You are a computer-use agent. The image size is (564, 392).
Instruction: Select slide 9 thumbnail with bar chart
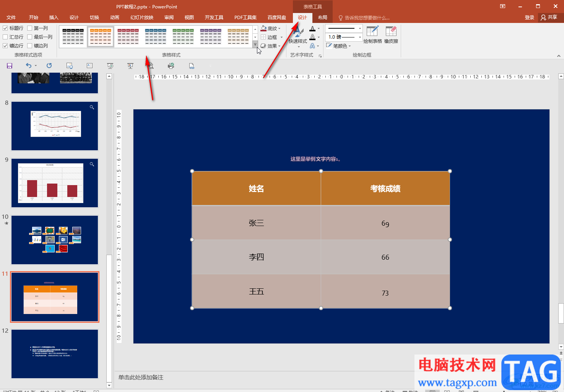pos(55,183)
